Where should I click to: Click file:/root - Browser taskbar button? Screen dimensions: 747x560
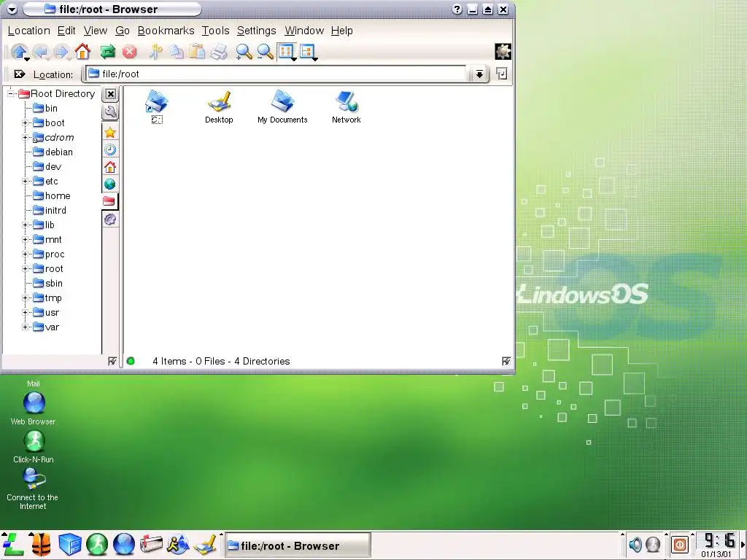[298, 545]
